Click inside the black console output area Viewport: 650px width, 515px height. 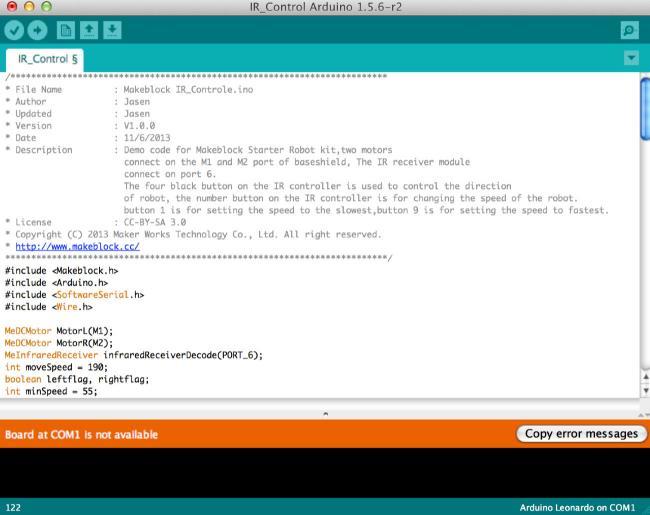[x=325, y=472]
